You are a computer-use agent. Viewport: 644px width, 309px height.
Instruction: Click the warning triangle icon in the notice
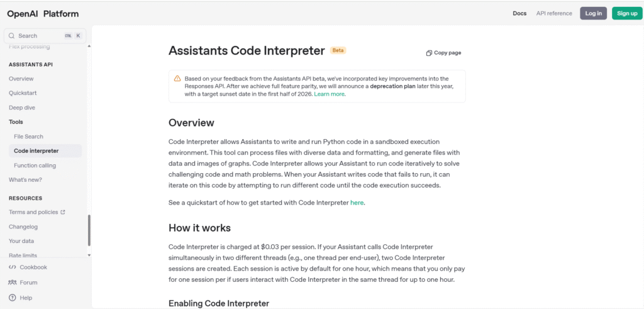pos(177,78)
